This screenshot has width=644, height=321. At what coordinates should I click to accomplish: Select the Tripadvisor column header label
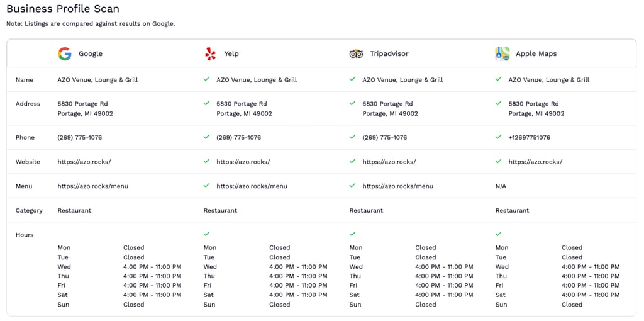[x=389, y=54]
